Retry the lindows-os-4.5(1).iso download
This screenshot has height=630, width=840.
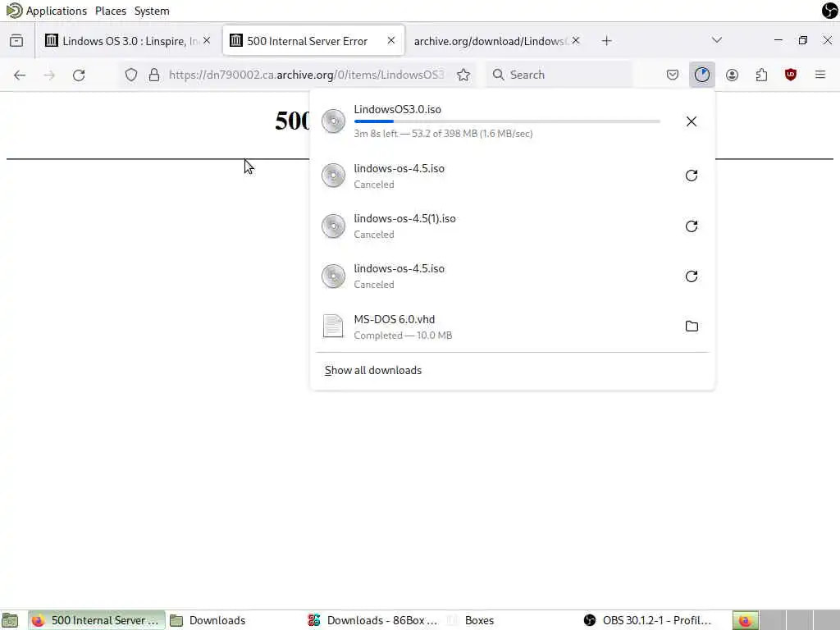692,226
